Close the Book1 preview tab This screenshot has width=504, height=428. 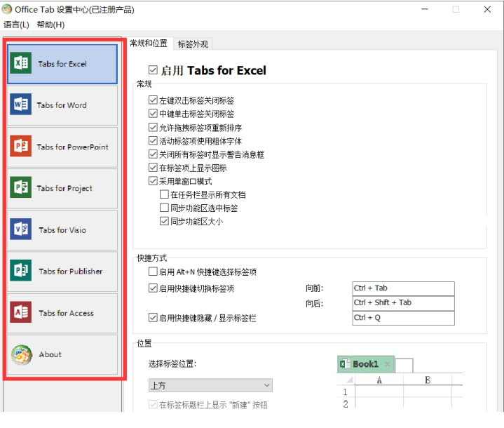[388, 364]
